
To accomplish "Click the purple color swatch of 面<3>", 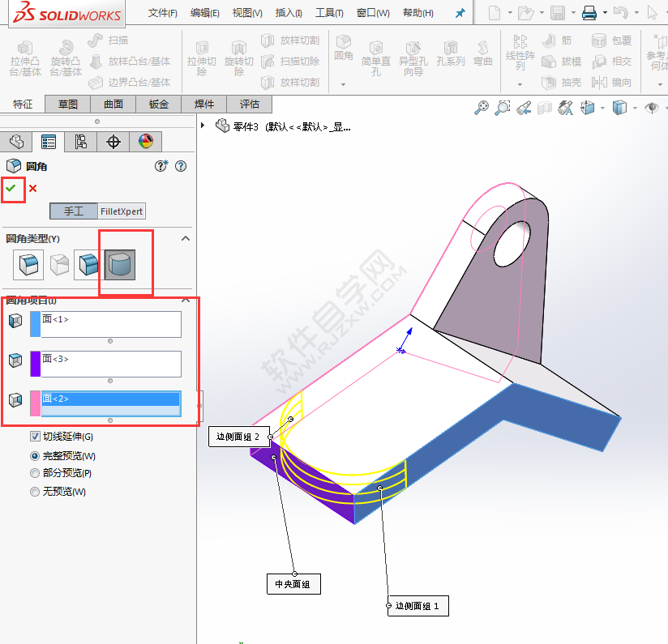I will point(36,364).
